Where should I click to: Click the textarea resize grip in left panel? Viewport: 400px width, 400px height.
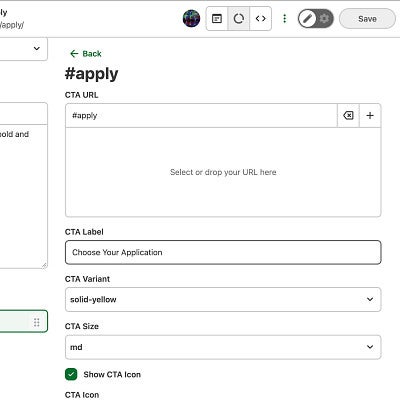(x=44, y=265)
